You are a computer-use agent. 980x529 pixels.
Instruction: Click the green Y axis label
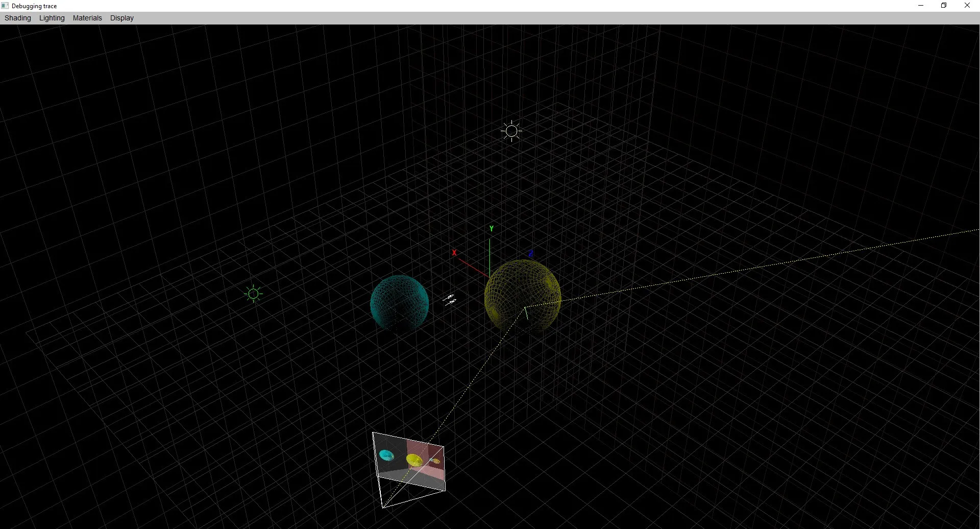click(492, 229)
